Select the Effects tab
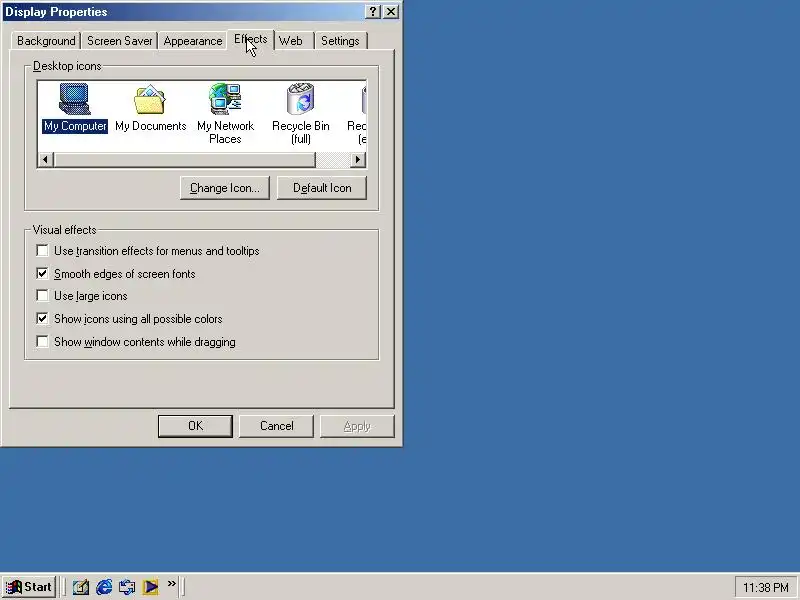800x600 pixels. (x=251, y=39)
